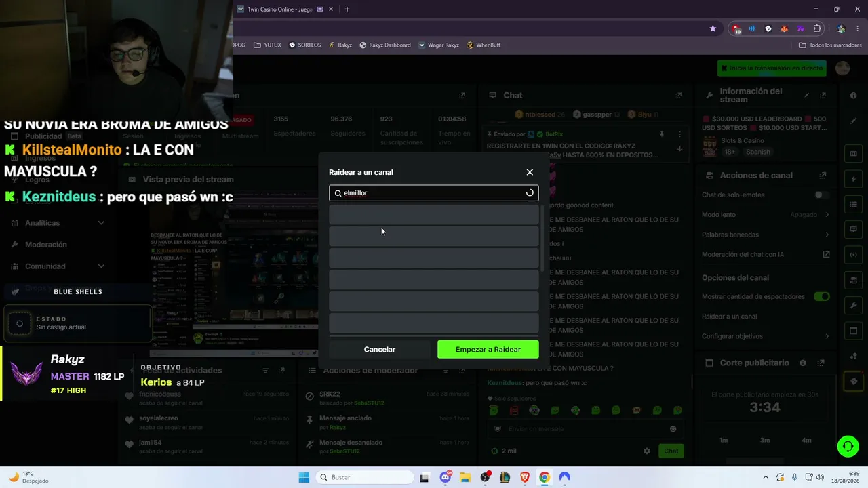Screen dimensions: 868x488
Task: Cancel the raid dialog
Action: [380, 349]
